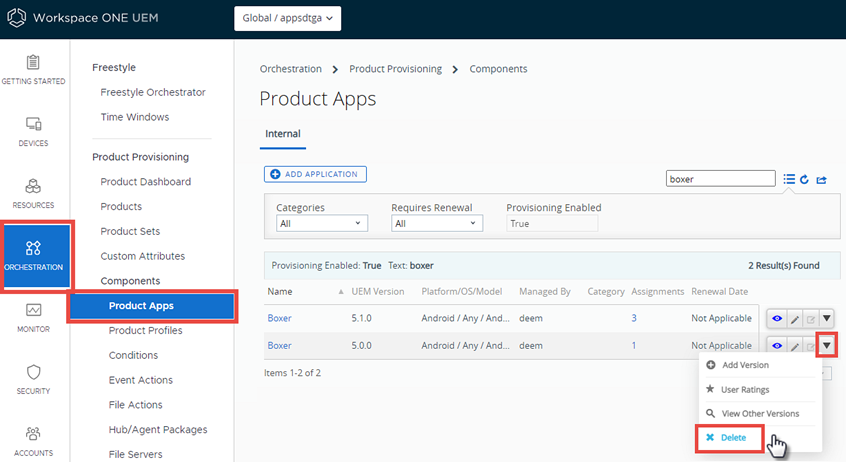Image resolution: width=846 pixels, height=462 pixels.
Task: Open Products in sidebar
Action: (121, 207)
